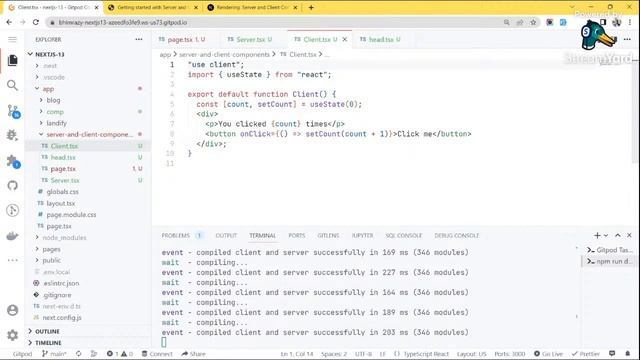Viewport: 640px width, 360px height.
Task: Open the OUTPUT panel tab
Action: coord(226,236)
